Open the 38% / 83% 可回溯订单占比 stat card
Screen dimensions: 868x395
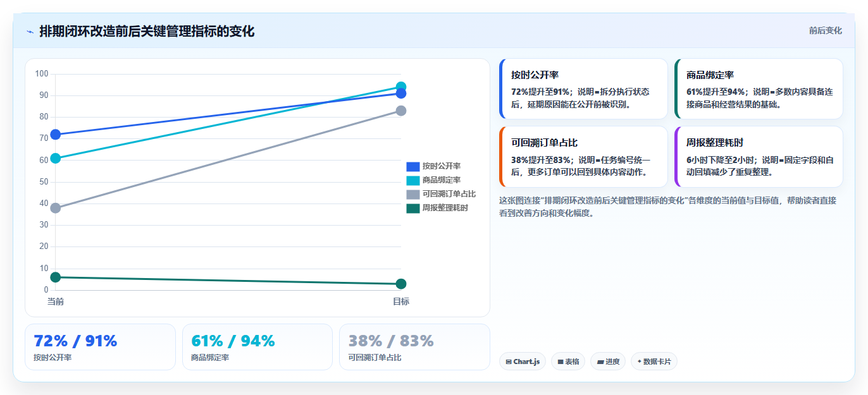(414, 347)
